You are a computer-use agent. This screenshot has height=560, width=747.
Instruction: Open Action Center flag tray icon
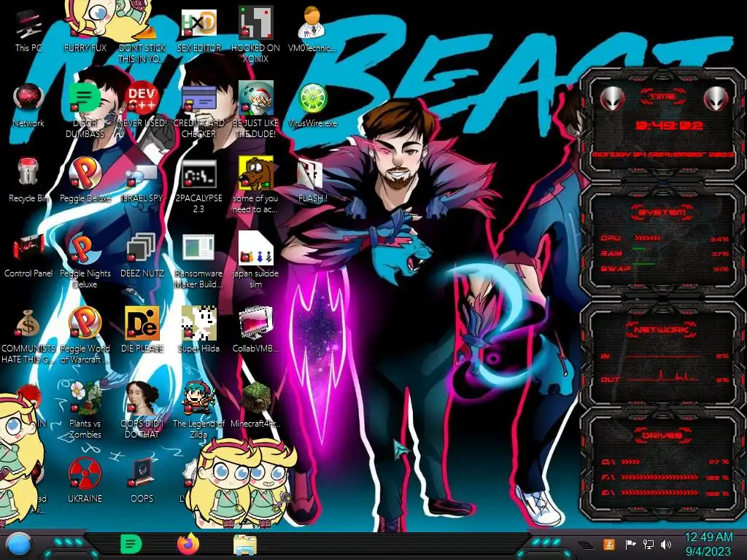click(630, 544)
